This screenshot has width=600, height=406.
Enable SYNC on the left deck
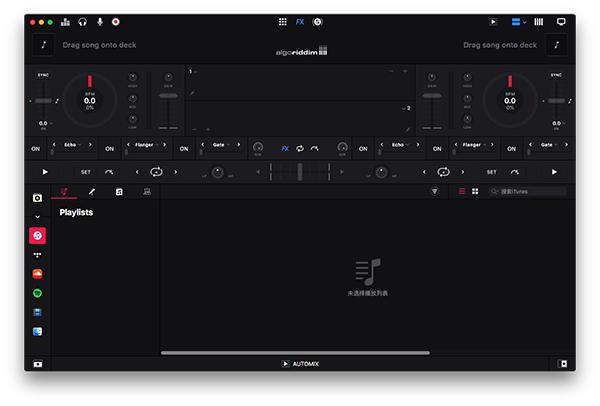point(43,75)
